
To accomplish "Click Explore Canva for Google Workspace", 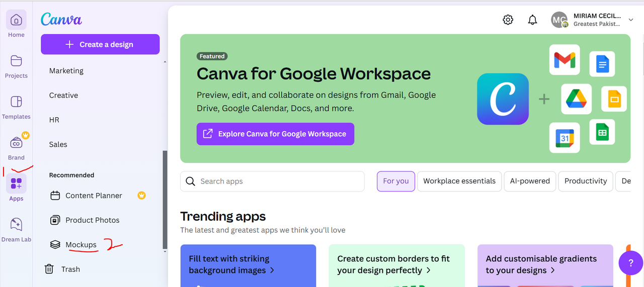I will coord(275,134).
